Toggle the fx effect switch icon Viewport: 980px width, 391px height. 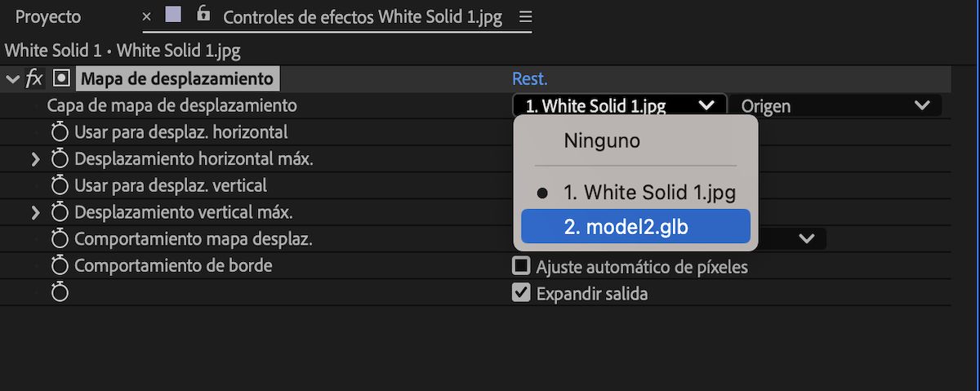point(34,79)
